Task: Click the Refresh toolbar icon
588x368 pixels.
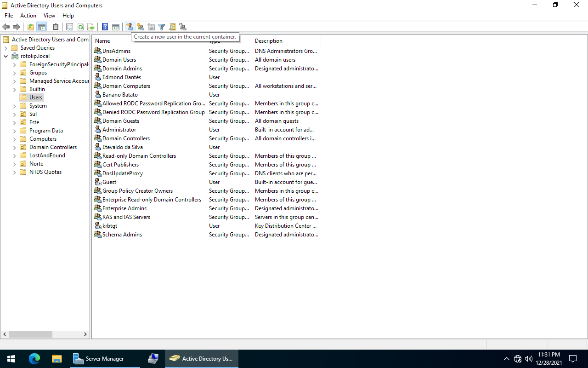Action: click(x=80, y=27)
